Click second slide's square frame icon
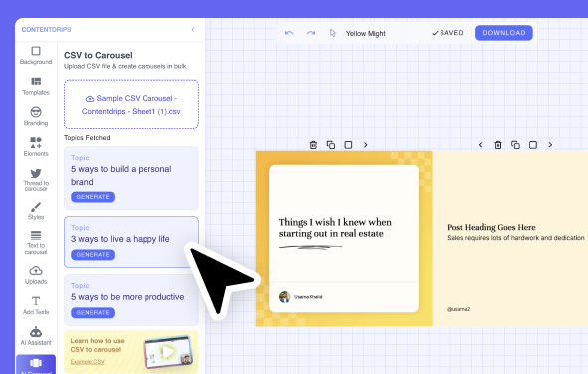 click(x=533, y=145)
